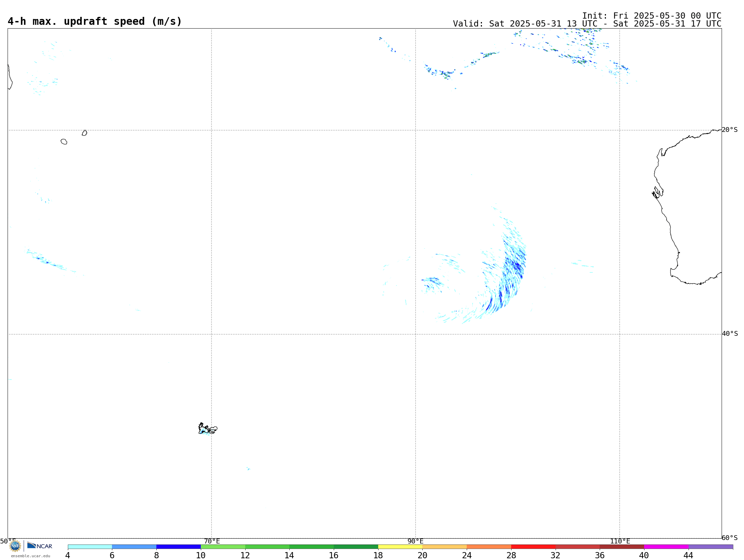Viewport: 744px width, 560px height.
Task: Click the 90°E longitude label
Action: [415, 541]
